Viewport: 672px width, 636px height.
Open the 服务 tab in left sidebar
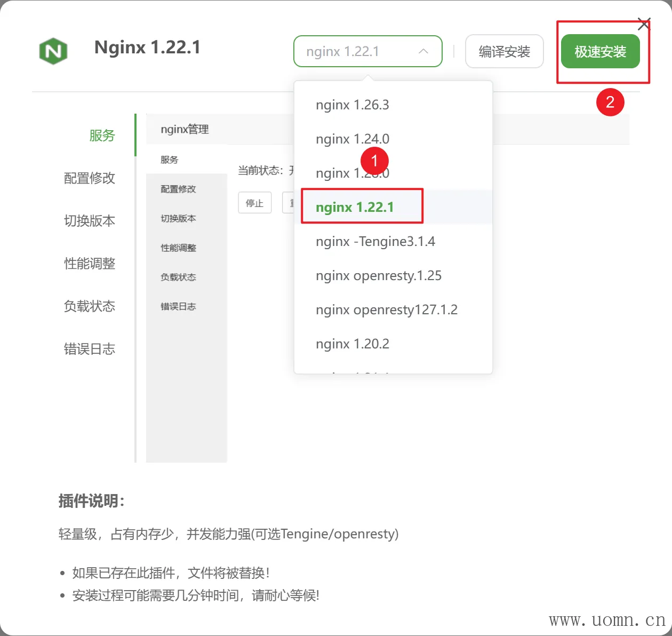[x=102, y=136]
